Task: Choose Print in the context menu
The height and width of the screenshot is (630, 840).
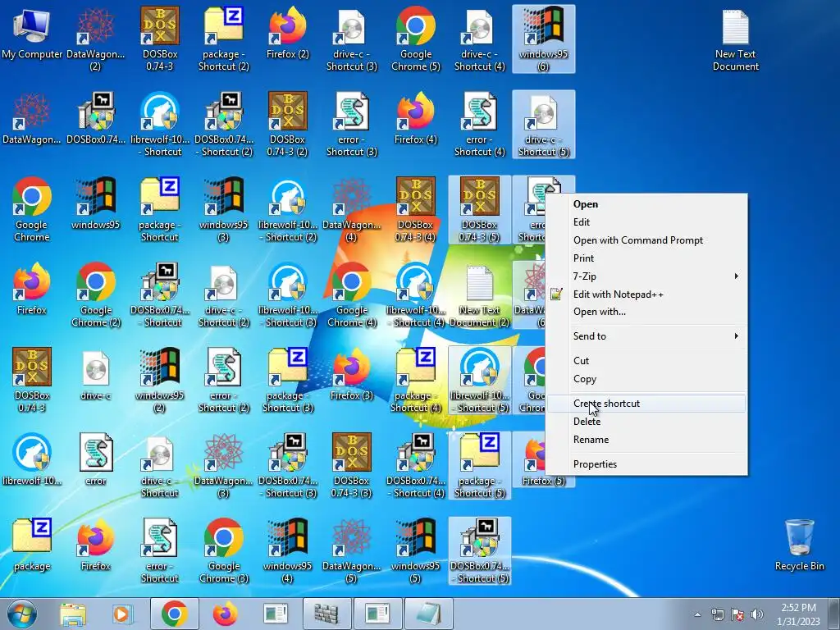Action: point(646,258)
